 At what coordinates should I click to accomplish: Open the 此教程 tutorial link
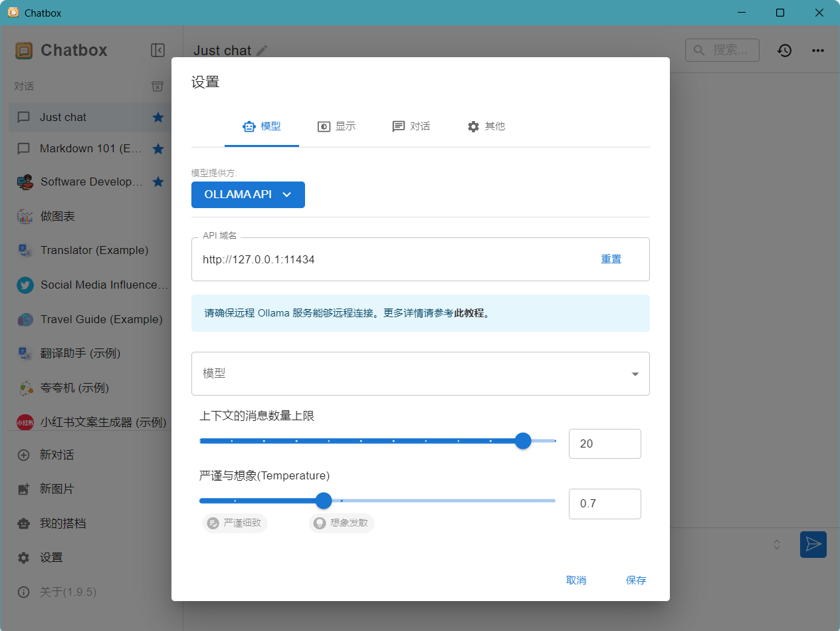[469, 313]
